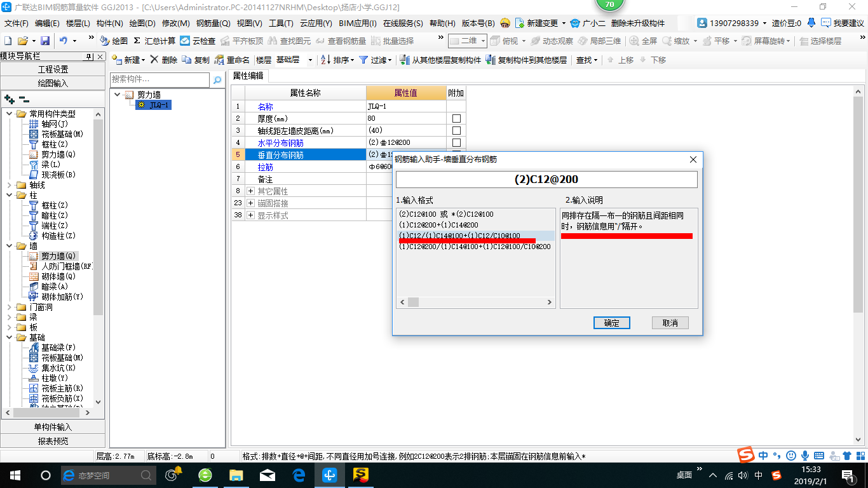Screen dimensions: 868x488
Task: Expand the 轴线 tree group
Action: pos(9,185)
